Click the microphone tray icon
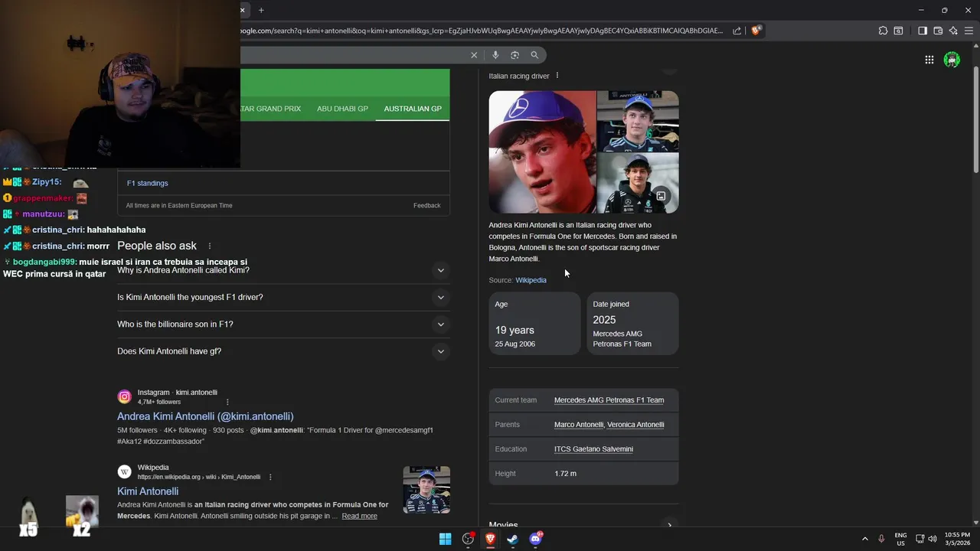Viewport: 980px width, 551px height. coord(881,539)
